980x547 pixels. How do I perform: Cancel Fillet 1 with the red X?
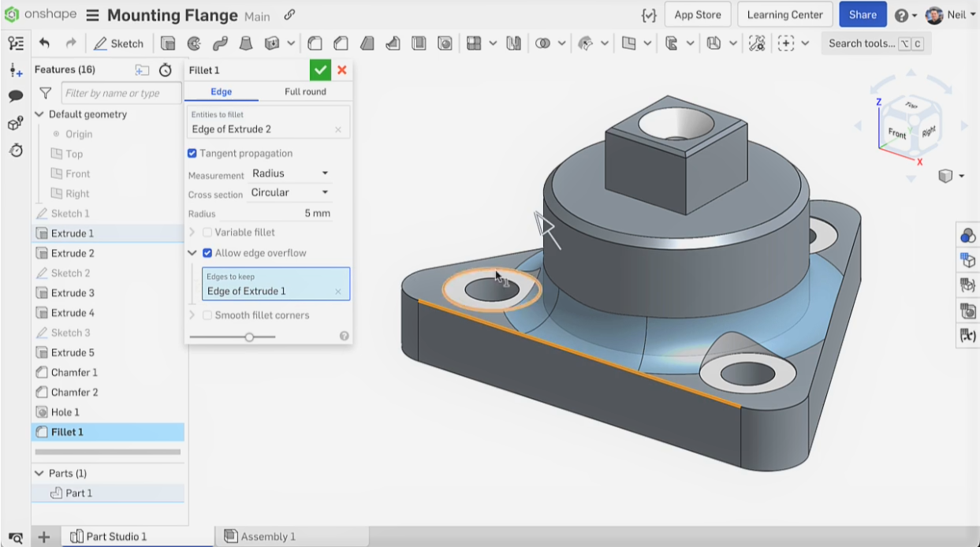click(x=342, y=70)
